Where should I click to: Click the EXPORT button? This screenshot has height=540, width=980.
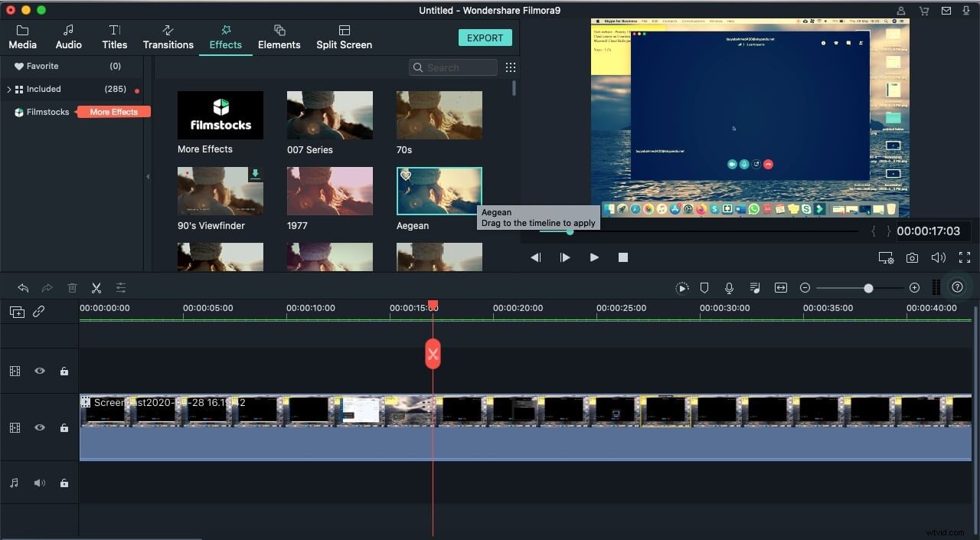[x=485, y=38]
